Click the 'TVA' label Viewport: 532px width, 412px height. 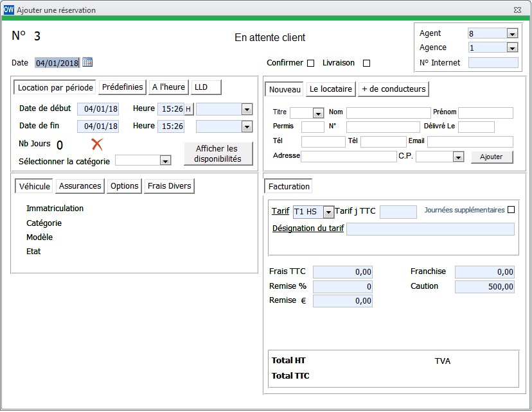point(443,361)
